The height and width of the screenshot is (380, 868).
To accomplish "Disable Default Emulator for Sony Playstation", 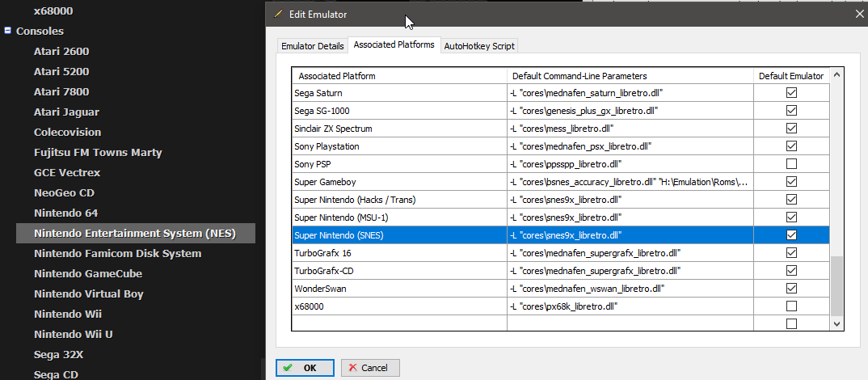I will 791,146.
